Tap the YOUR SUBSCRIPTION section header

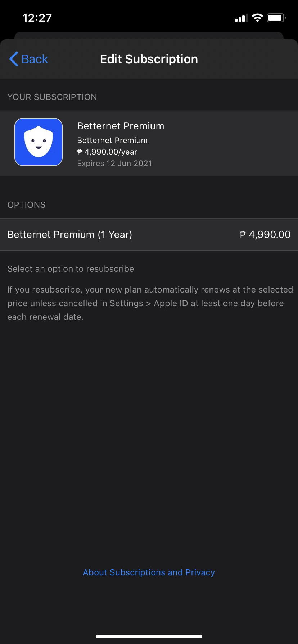[52, 97]
